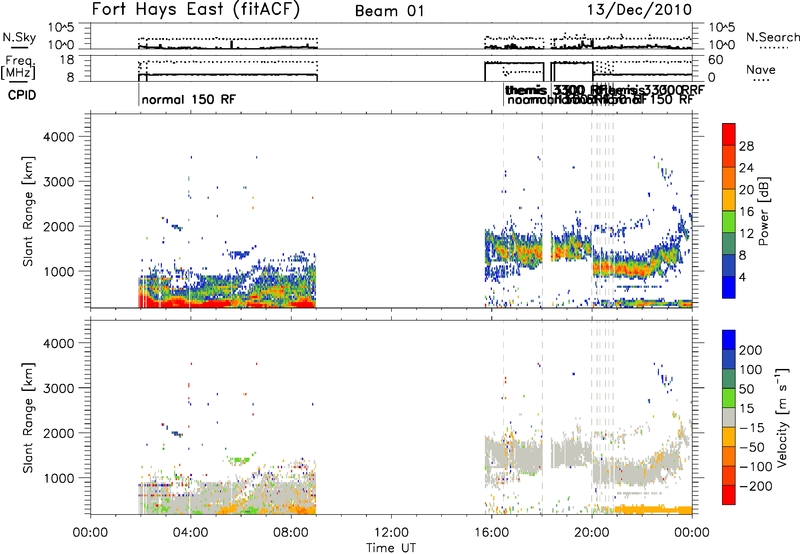The image size is (800, 554).
Task: Click the "normal 150 RF" CPID text near 02:00
Action: pos(189,99)
